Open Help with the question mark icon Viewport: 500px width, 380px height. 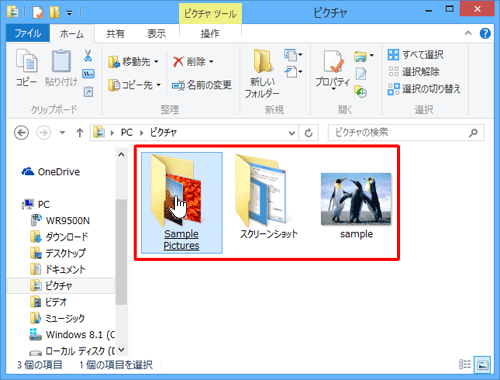(x=485, y=33)
